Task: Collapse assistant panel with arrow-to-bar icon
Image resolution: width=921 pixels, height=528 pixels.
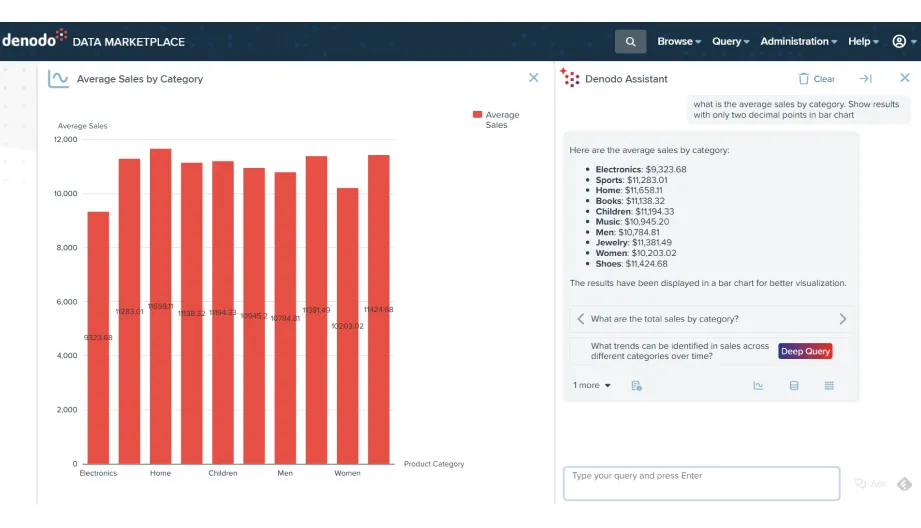Action: click(865, 78)
